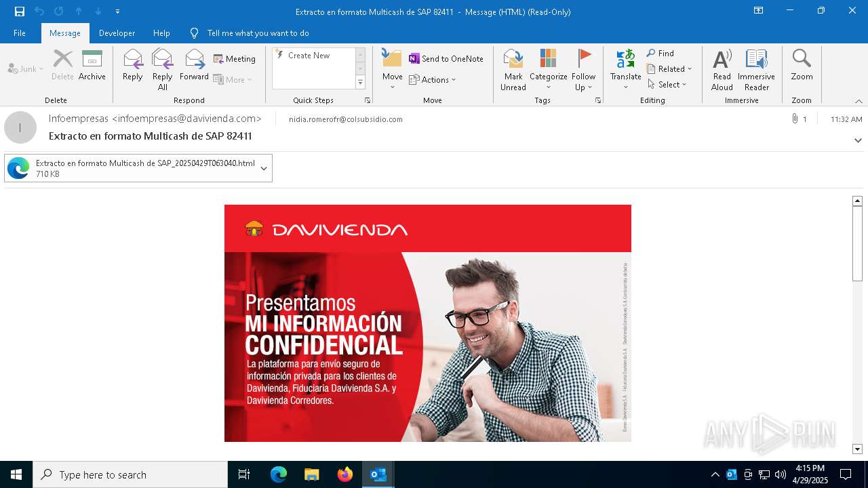
Task: Archive this message
Action: click(92, 64)
